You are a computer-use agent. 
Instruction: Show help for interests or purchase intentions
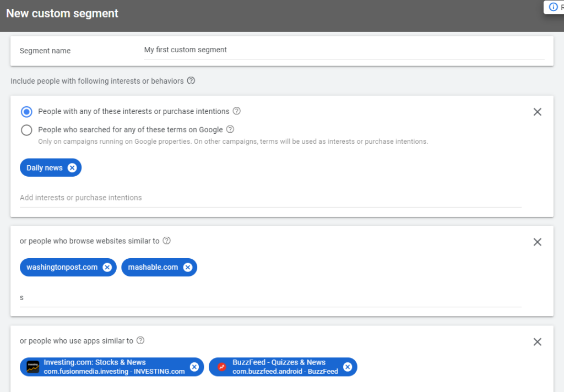coord(237,111)
